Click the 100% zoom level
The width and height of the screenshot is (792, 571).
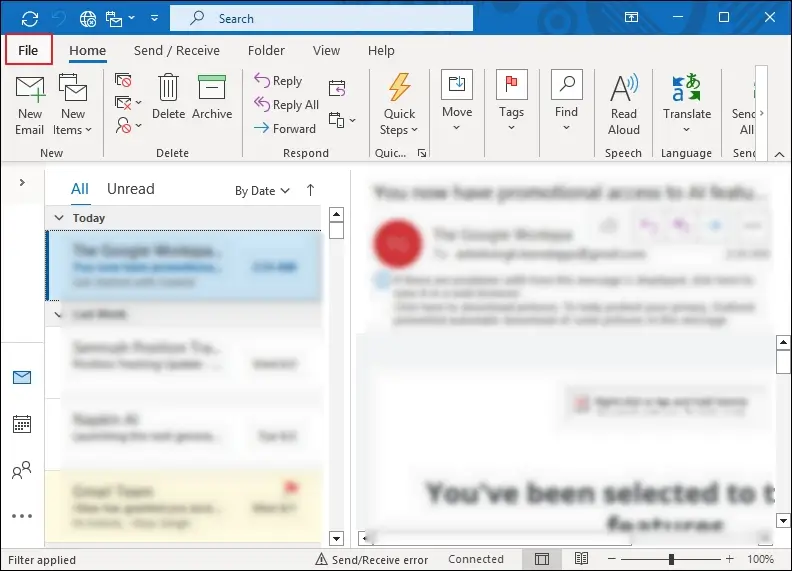[760, 559]
